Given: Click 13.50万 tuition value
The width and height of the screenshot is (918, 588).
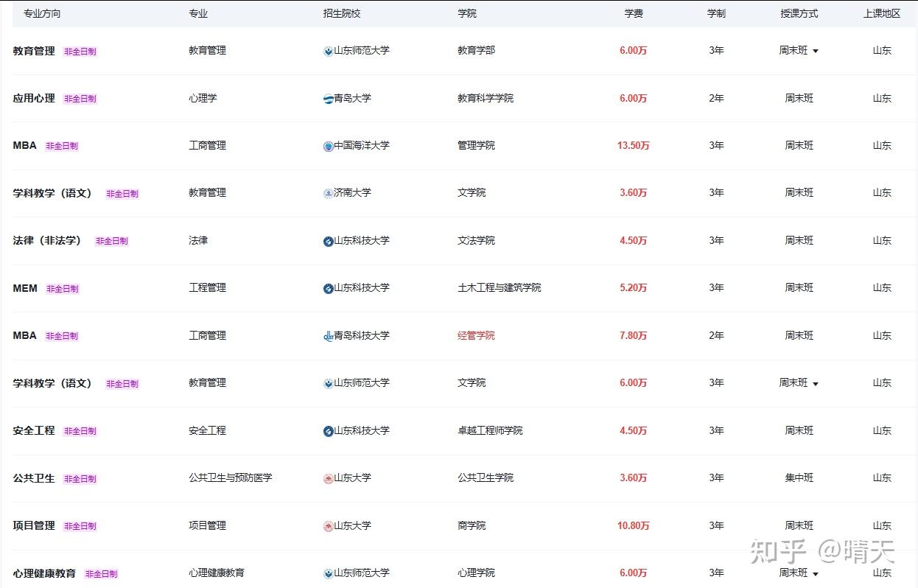Looking at the screenshot, I should [x=634, y=146].
